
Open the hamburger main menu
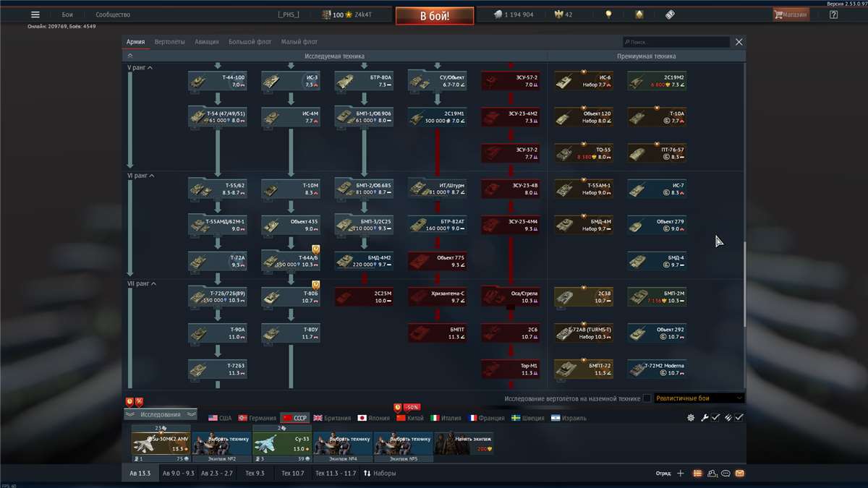pyautogui.click(x=35, y=14)
